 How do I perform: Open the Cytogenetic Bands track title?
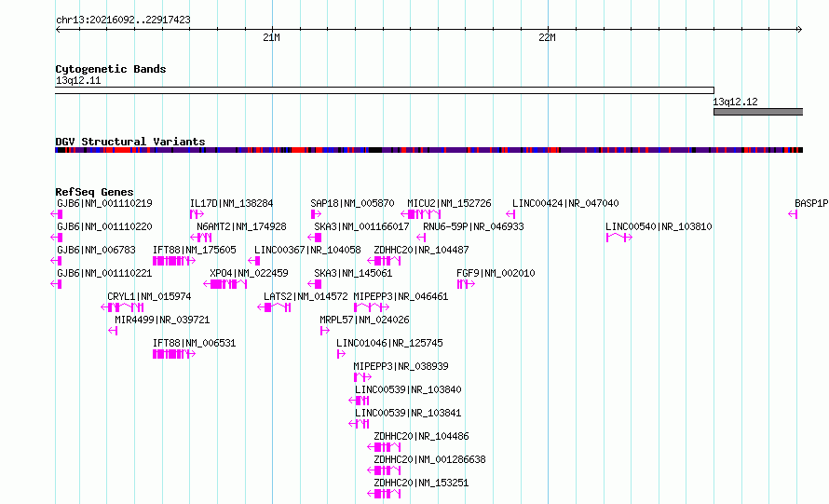pos(111,69)
